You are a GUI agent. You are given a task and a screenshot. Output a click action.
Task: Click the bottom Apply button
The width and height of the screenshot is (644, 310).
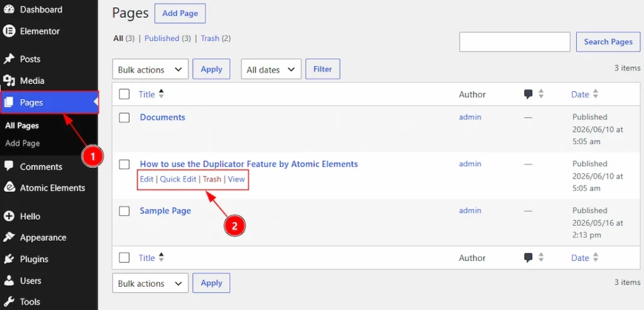211,282
